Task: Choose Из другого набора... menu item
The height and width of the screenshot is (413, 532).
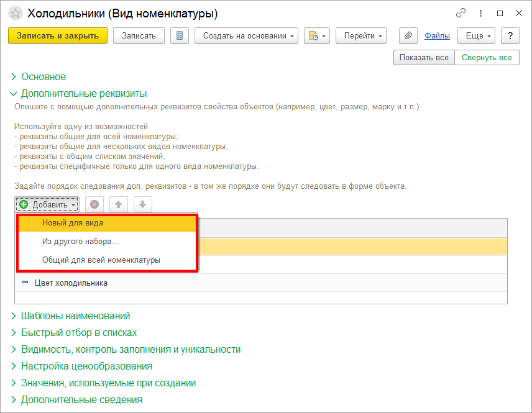Action: [80, 242]
